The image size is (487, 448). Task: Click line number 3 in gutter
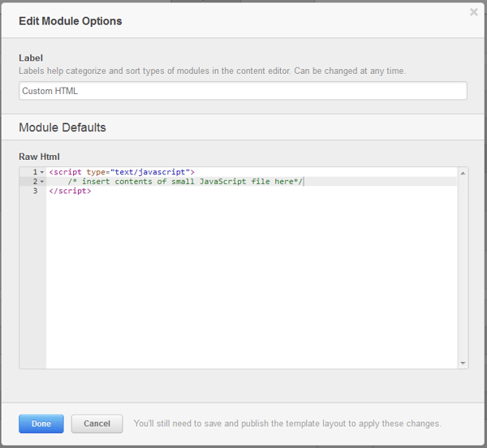tap(36, 191)
